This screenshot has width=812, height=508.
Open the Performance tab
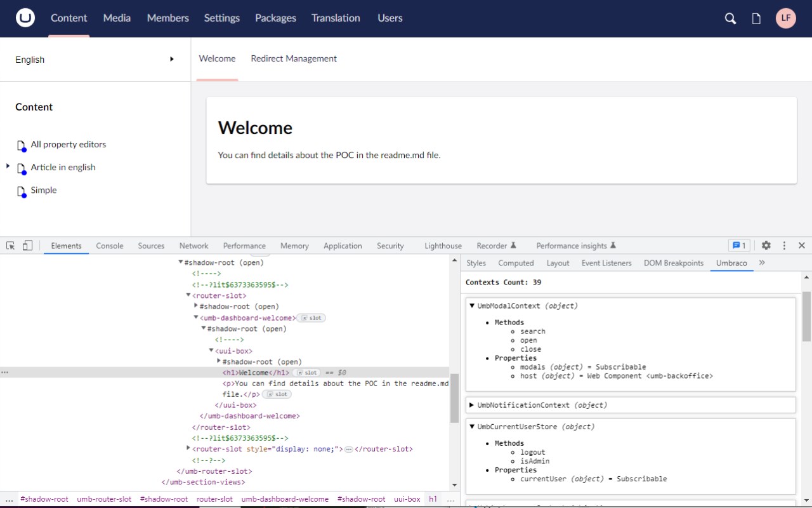tap(244, 246)
